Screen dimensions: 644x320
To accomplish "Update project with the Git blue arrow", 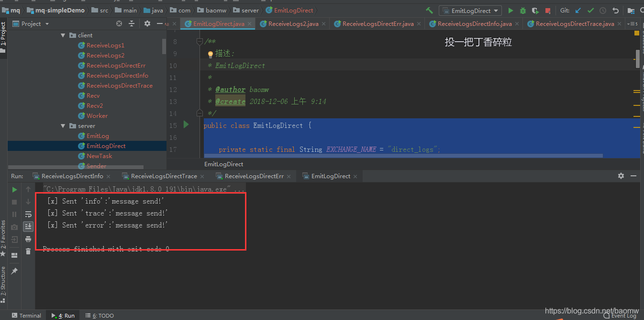I will [x=578, y=10].
